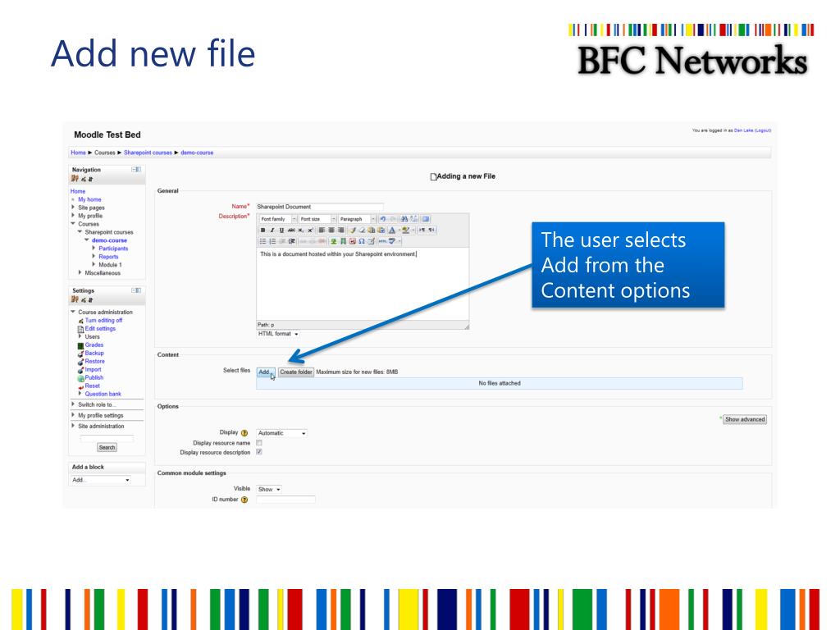Screen dimensions: 840x630
Task: Click Turn editing off link
Action: [103, 321]
